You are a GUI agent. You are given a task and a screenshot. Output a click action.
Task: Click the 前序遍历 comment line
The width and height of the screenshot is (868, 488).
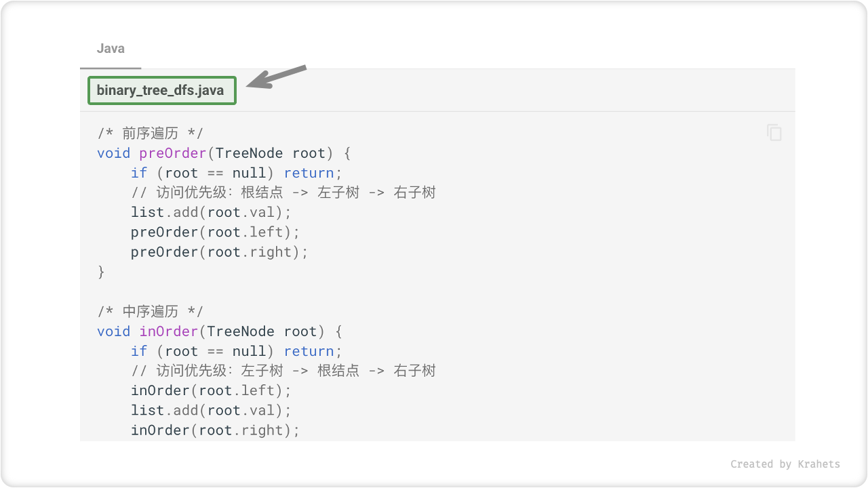tap(150, 134)
